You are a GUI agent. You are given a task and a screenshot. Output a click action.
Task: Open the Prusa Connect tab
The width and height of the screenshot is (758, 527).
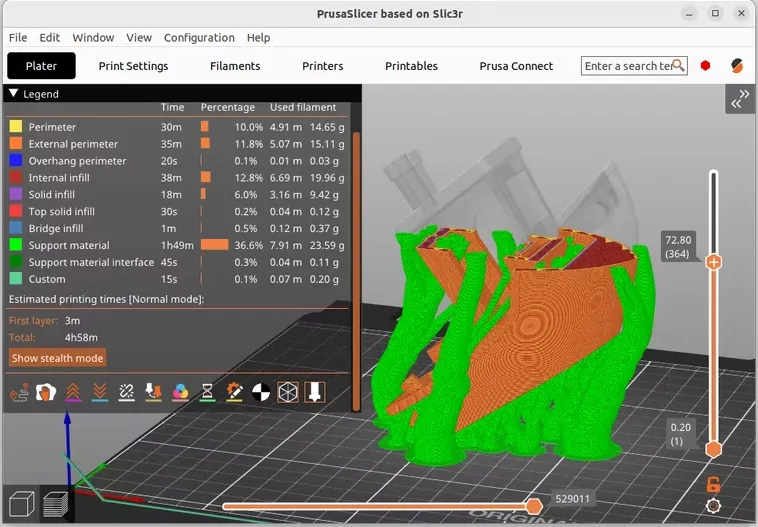(516, 66)
